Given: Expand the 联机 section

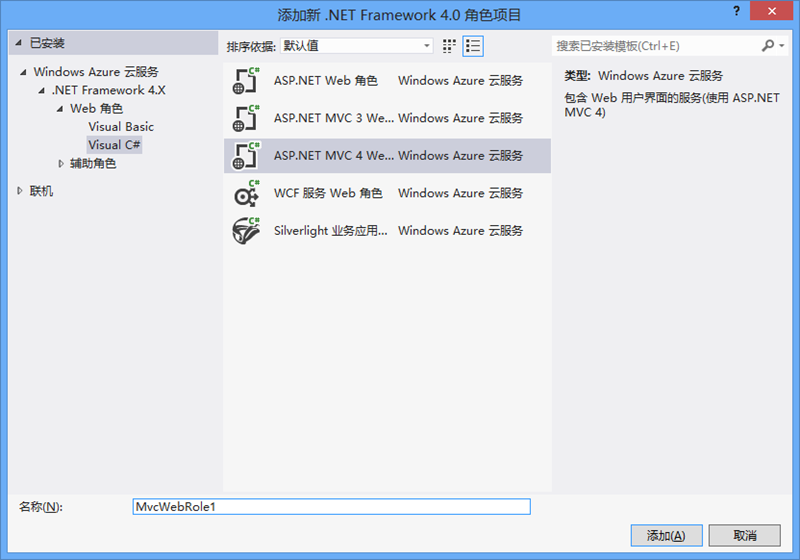Looking at the screenshot, I should [19, 191].
